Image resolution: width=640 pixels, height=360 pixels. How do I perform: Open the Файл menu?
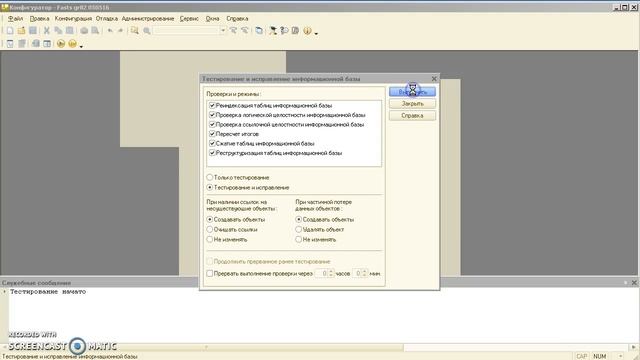pyautogui.click(x=16, y=19)
